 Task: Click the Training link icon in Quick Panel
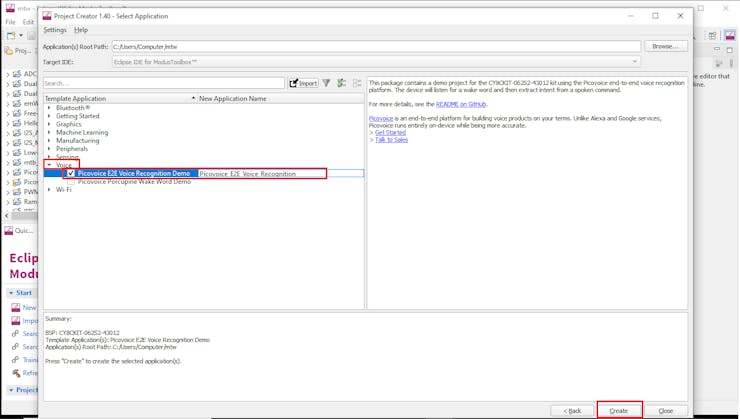16,360
